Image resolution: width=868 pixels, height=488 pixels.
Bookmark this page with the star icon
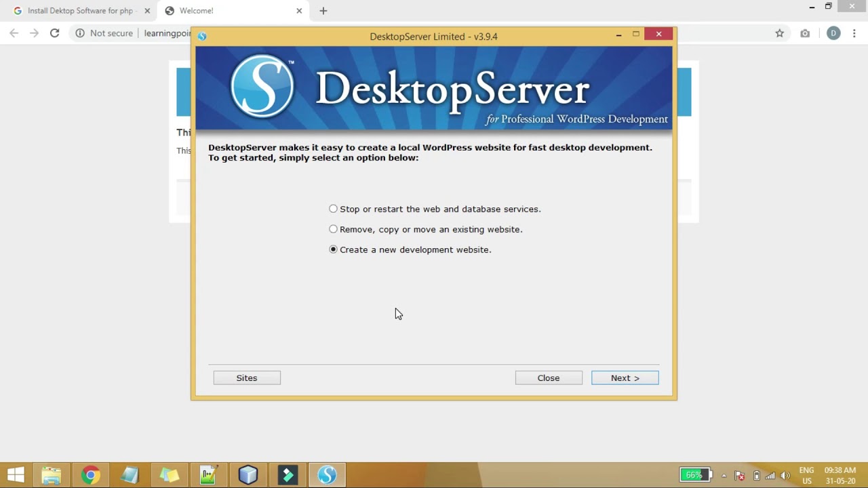(780, 33)
